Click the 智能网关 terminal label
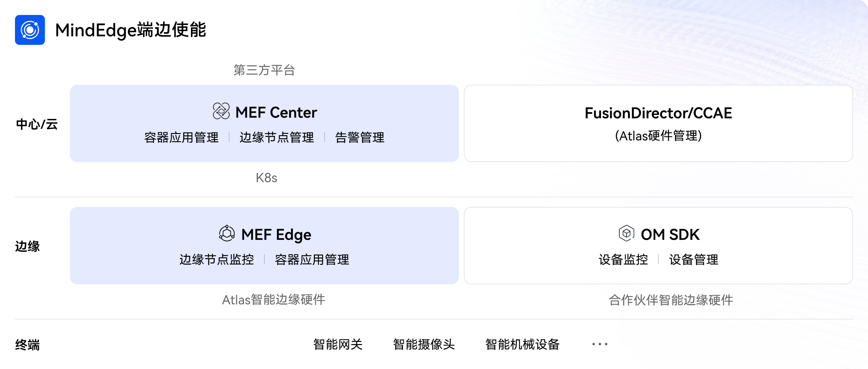The height and width of the screenshot is (369, 868). [338, 344]
